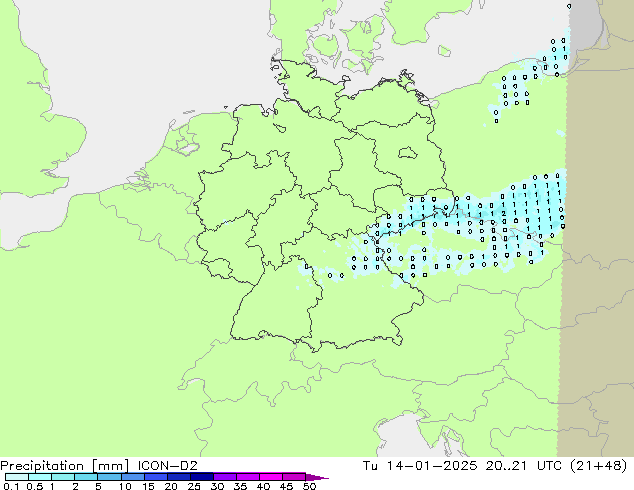Click the "0.1" legend tick label
This screenshot has width=634, height=490.
11,486
